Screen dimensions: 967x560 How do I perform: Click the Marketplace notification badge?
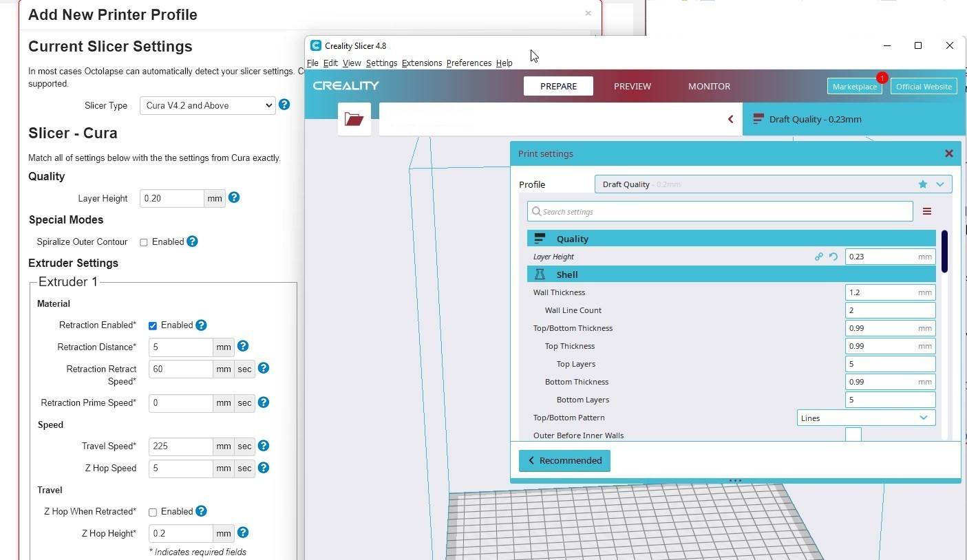point(882,78)
